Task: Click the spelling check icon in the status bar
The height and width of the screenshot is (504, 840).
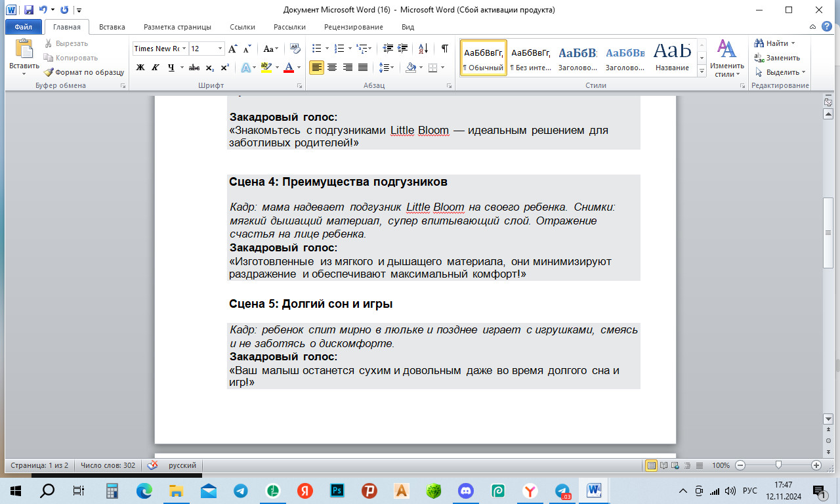Action: [x=152, y=465]
